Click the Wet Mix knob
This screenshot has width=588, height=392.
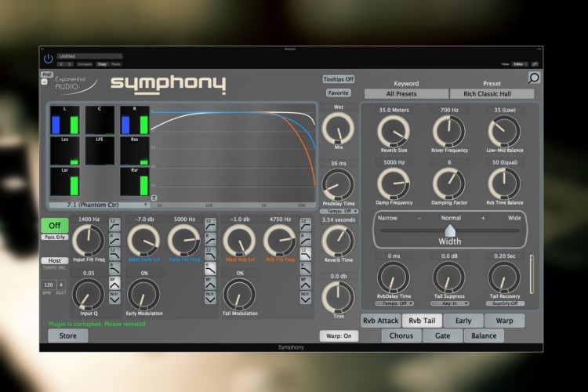pos(338,128)
